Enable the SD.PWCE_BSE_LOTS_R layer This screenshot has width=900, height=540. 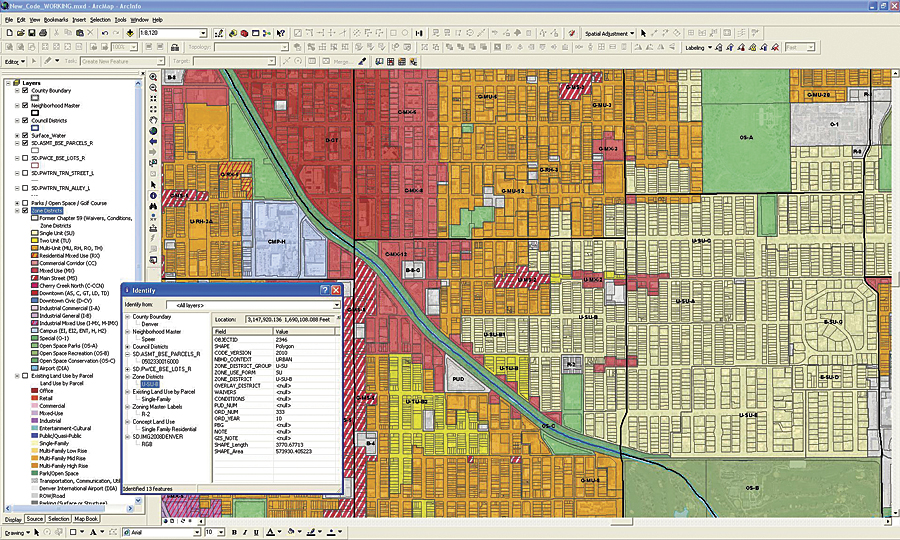point(25,158)
